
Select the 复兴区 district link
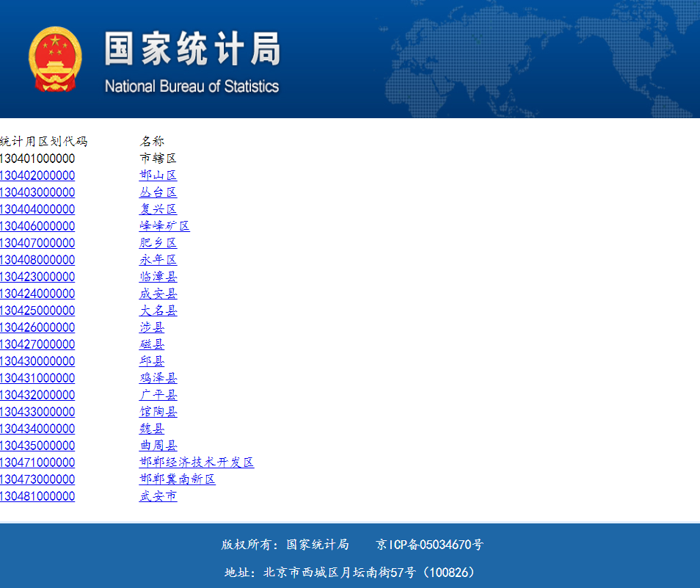(158, 209)
